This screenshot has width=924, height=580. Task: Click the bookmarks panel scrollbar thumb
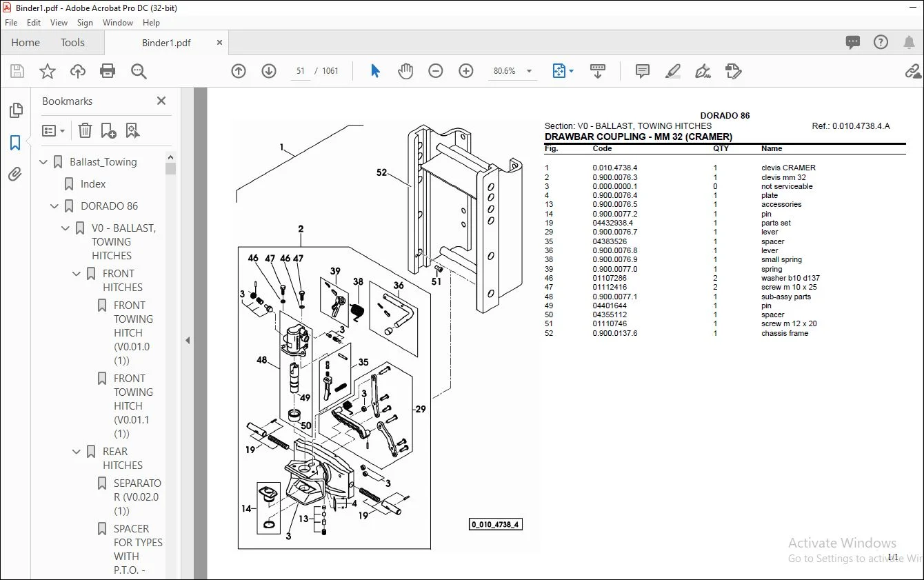[x=170, y=168]
